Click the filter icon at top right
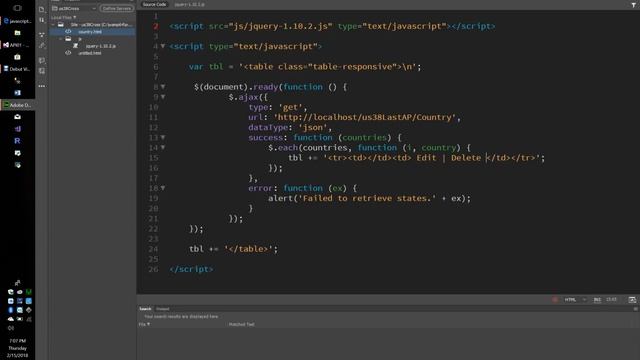This screenshot has width=640, height=360. (633, 4)
